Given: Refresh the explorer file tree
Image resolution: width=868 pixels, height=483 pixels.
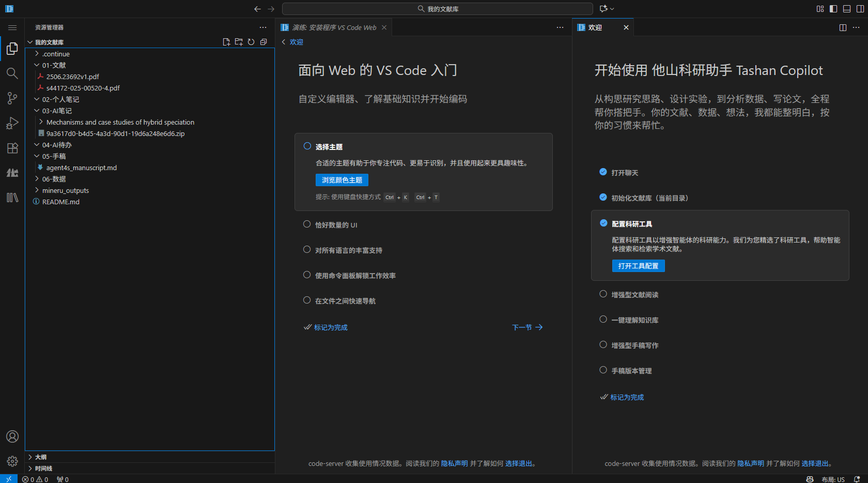Looking at the screenshot, I should coord(251,42).
